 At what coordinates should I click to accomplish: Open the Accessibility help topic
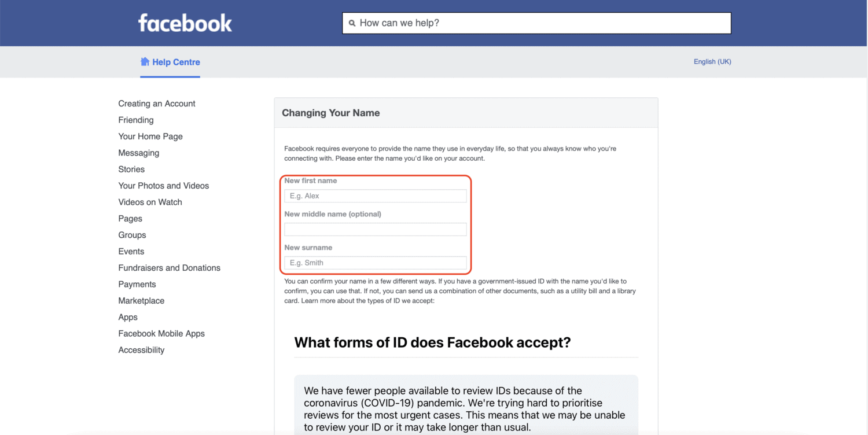[x=141, y=350]
